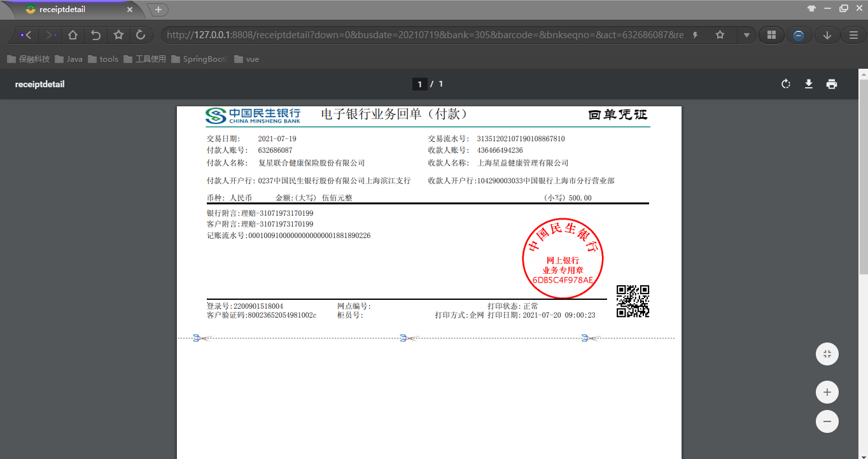Click payer name 复星联合健康保险股份有限公司
This screenshot has width=868, height=459.
pyautogui.click(x=311, y=163)
